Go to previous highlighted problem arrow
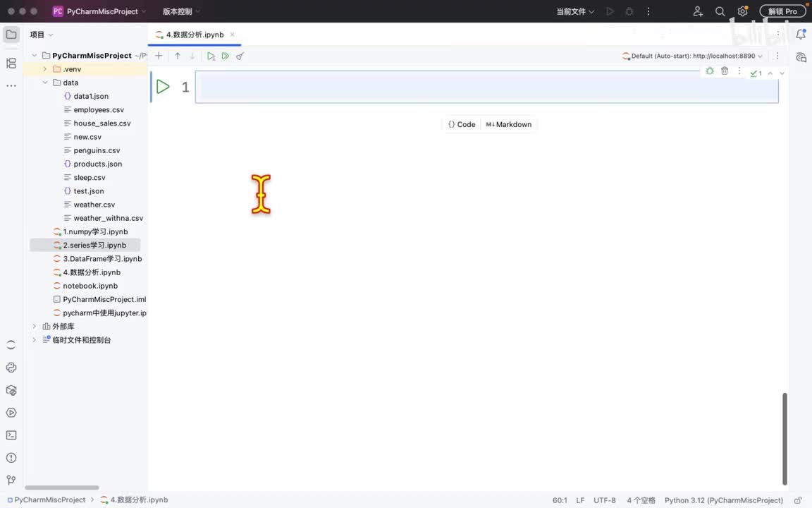This screenshot has height=508, width=812. 770,73
